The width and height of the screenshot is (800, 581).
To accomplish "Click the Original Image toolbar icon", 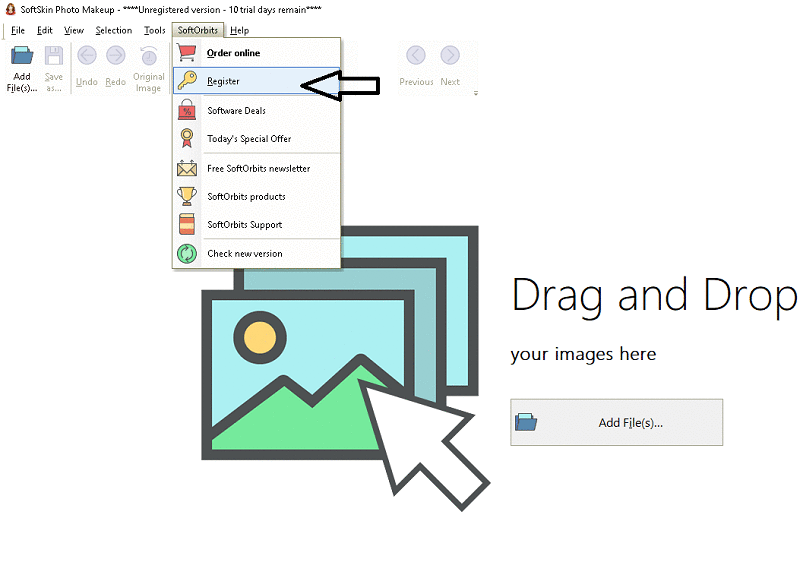I will click(148, 66).
